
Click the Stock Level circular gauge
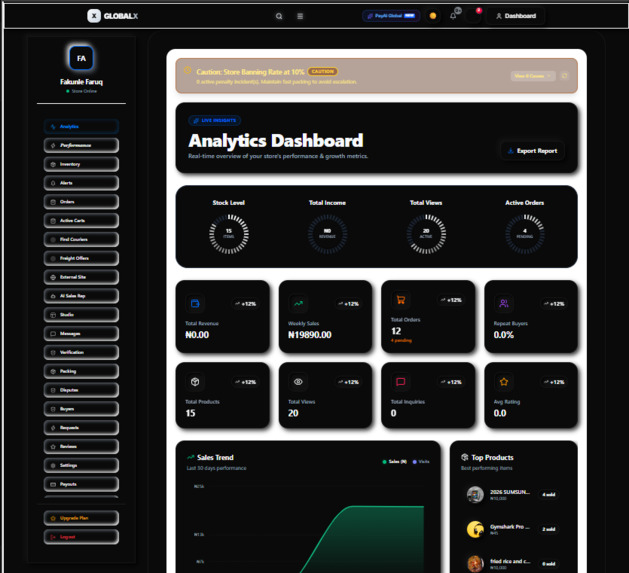click(229, 234)
